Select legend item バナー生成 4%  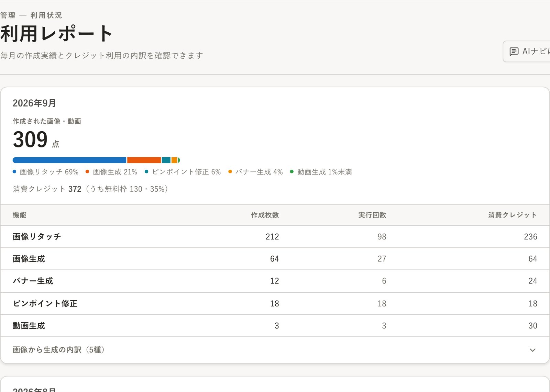(255, 172)
